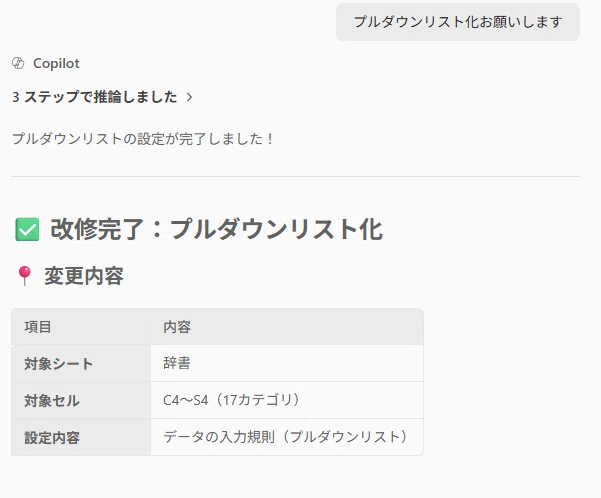Click the データの入力規則 cell value
The height and width of the screenshot is (498, 601).
tap(287, 437)
